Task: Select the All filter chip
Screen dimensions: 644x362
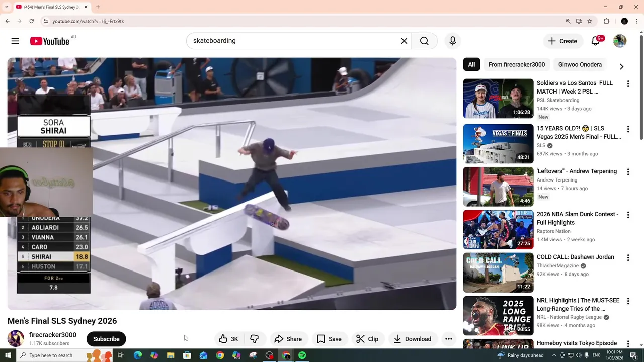Action: [x=471, y=64]
